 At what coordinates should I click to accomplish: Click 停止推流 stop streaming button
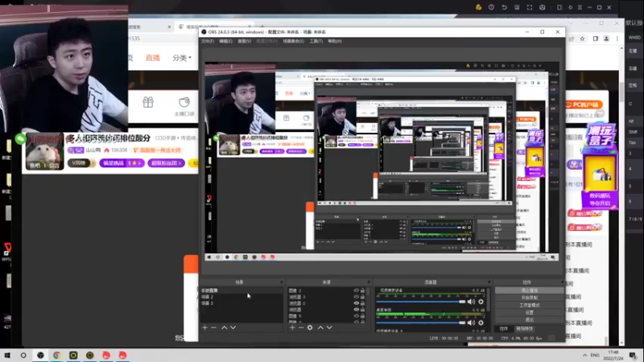(529, 290)
